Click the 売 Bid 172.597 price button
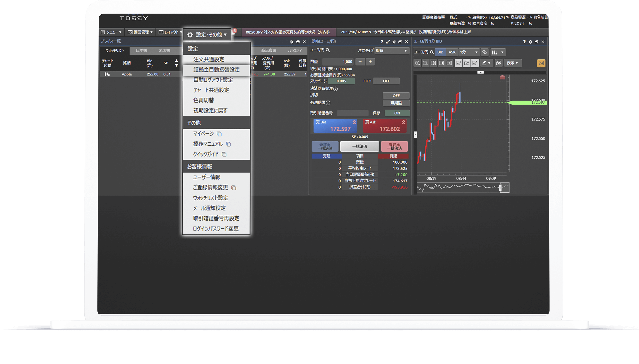The height and width of the screenshot is (364, 639). click(335, 126)
